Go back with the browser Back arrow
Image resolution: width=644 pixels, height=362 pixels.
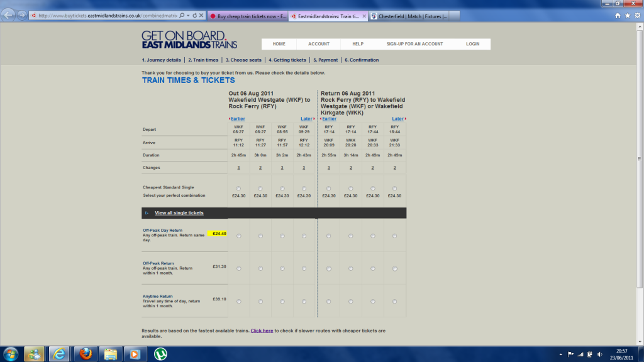tap(8, 15)
